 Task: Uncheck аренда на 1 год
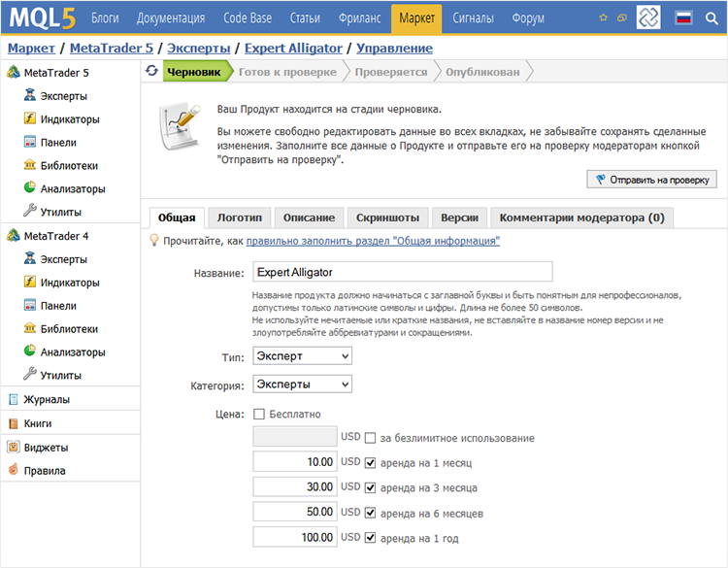[x=370, y=538]
